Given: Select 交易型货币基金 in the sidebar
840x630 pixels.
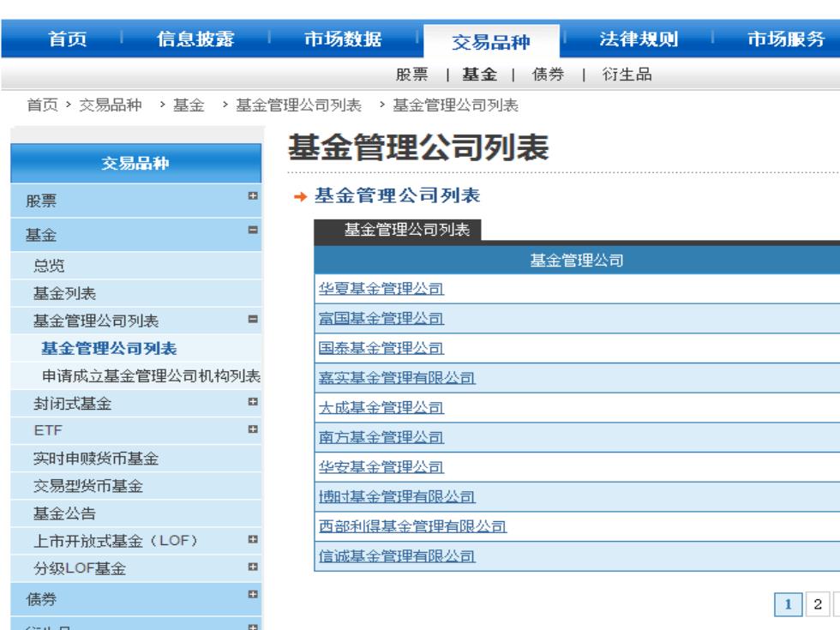Looking at the screenshot, I should (x=87, y=487).
